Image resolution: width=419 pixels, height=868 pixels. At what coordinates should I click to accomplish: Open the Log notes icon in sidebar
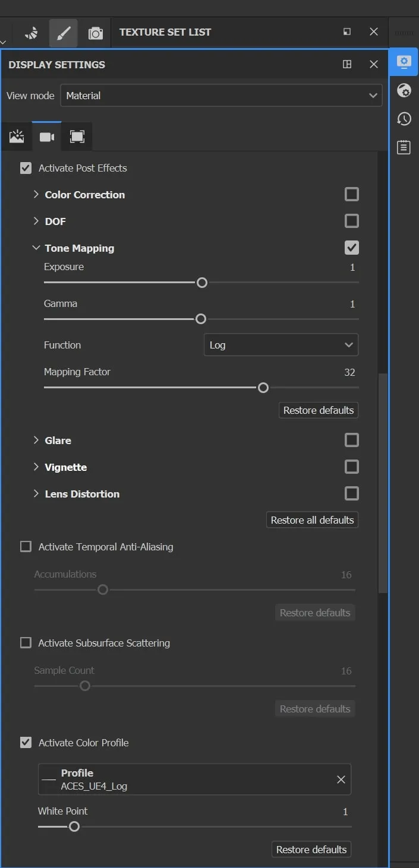pyautogui.click(x=404, y=147)
